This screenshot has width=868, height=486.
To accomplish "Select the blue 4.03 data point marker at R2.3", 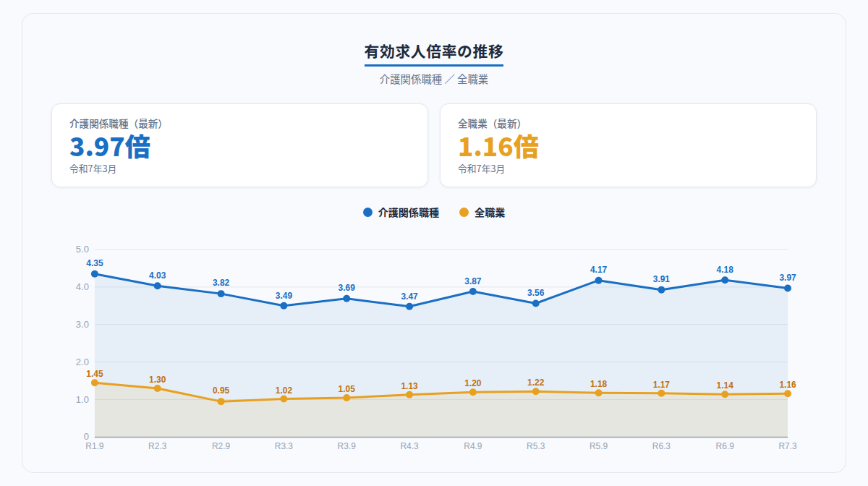I will pyautogui.click(x=158, y=286).
